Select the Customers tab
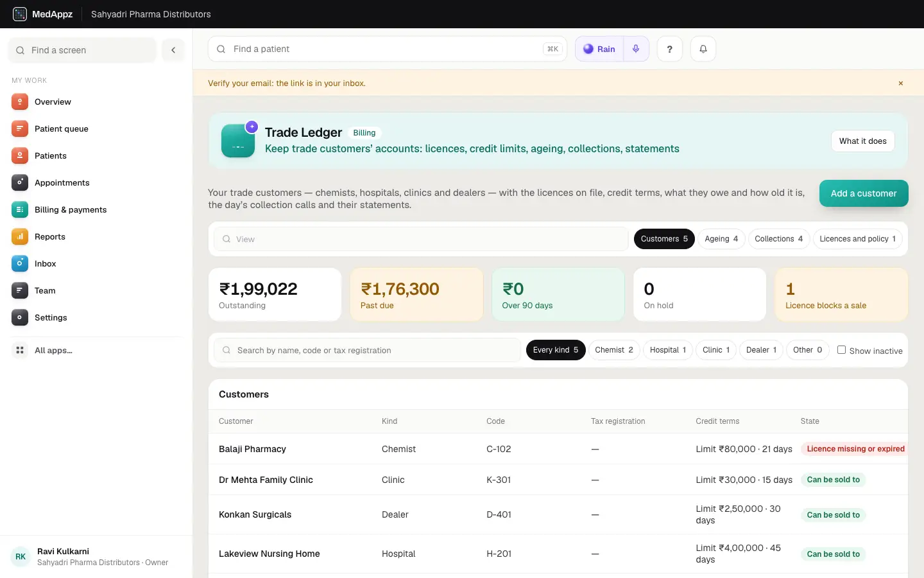This screenshot has height=578, width=924. click(664, 239)
